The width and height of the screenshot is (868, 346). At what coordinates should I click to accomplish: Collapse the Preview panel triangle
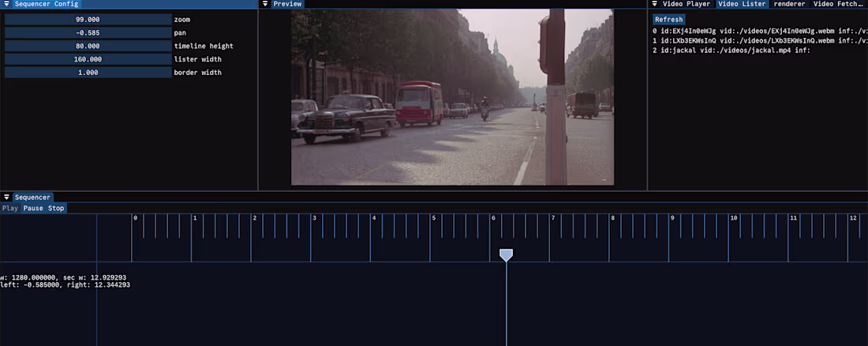[x=265, y=4]
